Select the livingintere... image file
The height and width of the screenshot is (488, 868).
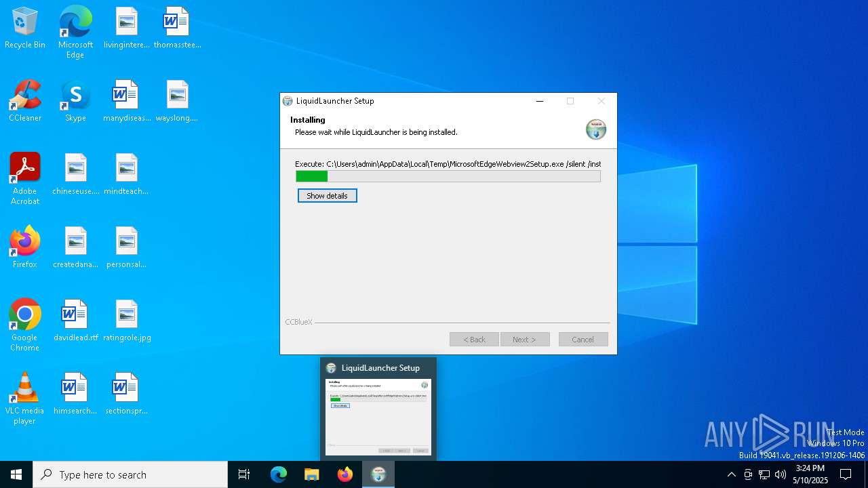(x=126, y=28)
